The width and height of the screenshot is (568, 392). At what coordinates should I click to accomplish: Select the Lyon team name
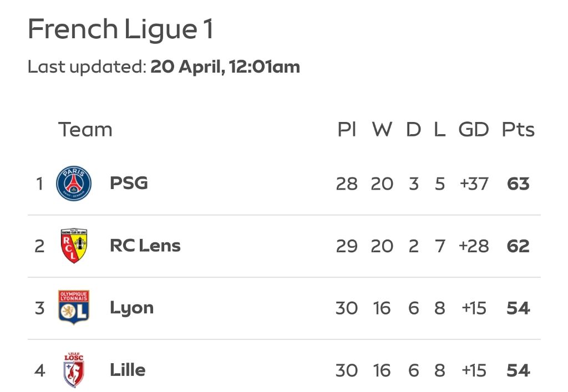pyautogui.click(x=132, y=309)
